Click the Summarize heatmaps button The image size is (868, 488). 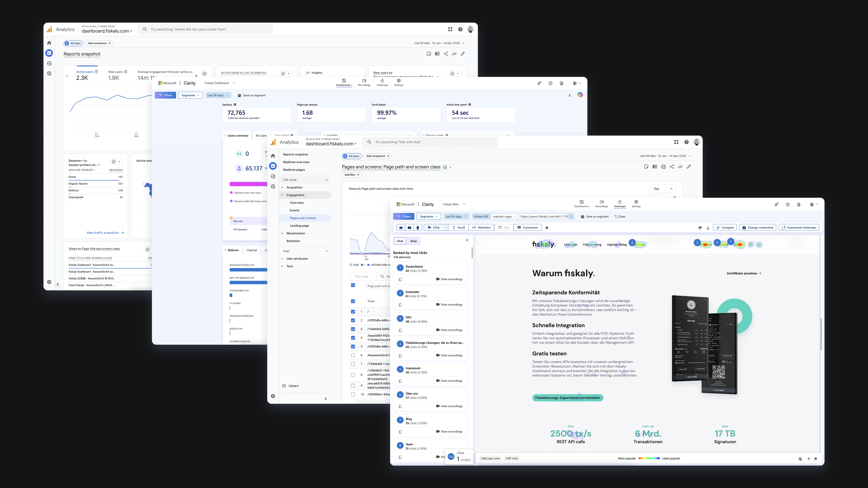tap(799, 227)
